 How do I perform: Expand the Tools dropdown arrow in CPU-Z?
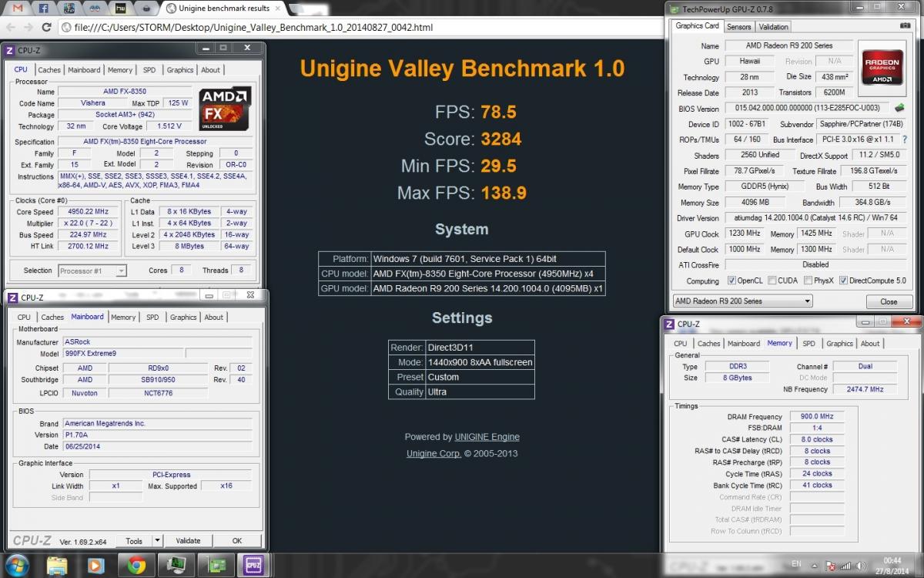157,541
